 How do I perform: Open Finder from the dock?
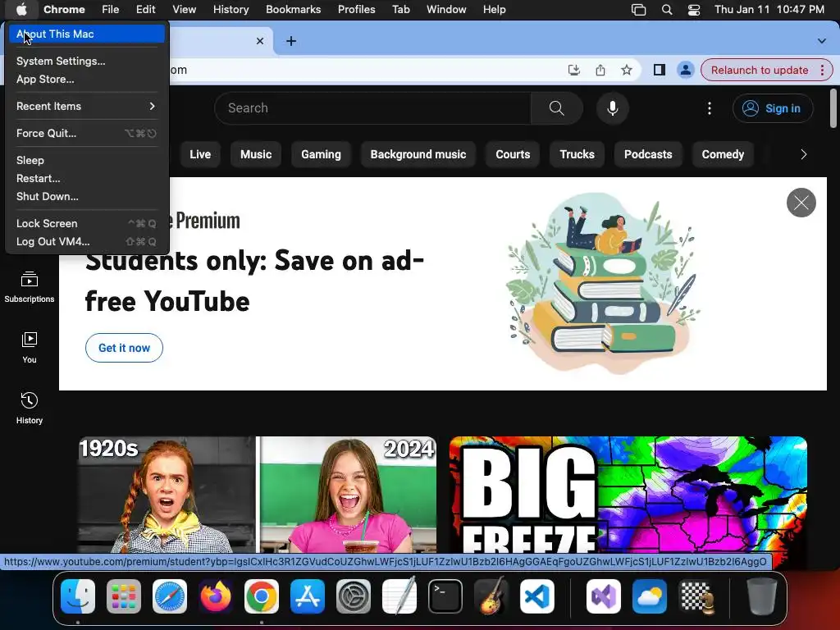[x=78, y=596]
